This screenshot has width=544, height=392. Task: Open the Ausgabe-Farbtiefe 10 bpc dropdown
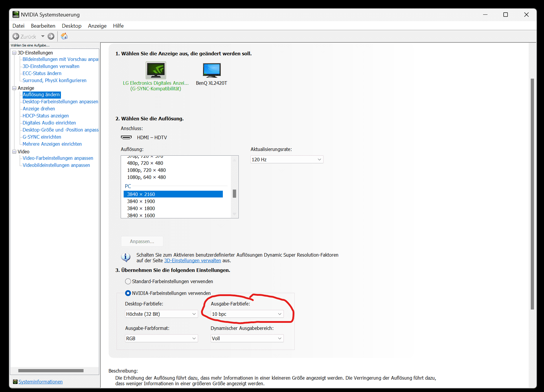pyautogui.click(x=247, y=314)
